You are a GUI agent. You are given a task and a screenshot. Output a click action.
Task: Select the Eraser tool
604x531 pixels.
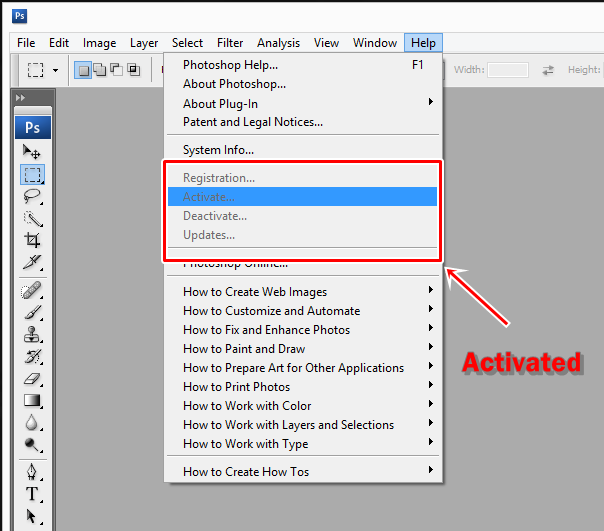[x=32, y=378]
